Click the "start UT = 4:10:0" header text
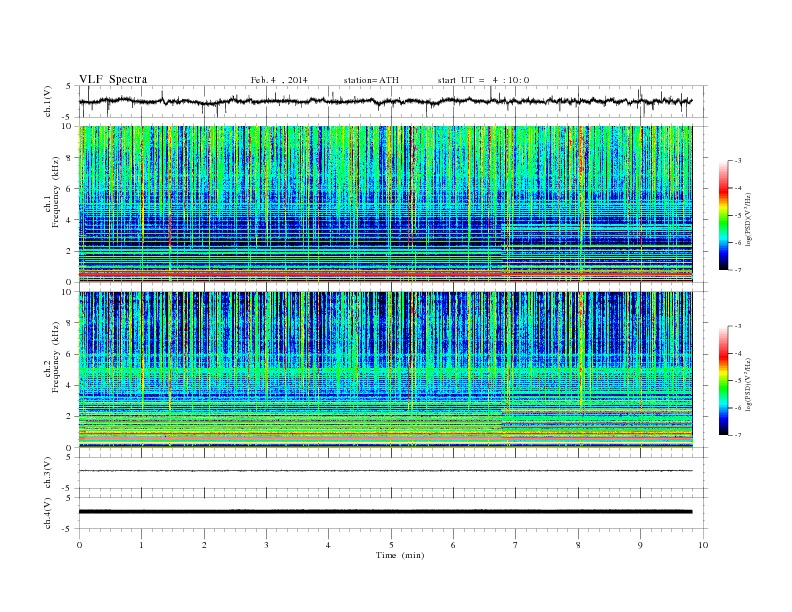Viewport: 792px width, 612px height. (483, 80)
